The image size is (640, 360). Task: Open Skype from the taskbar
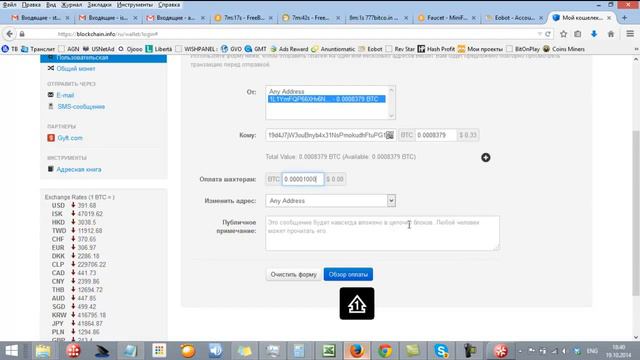(x=441, y=351)
